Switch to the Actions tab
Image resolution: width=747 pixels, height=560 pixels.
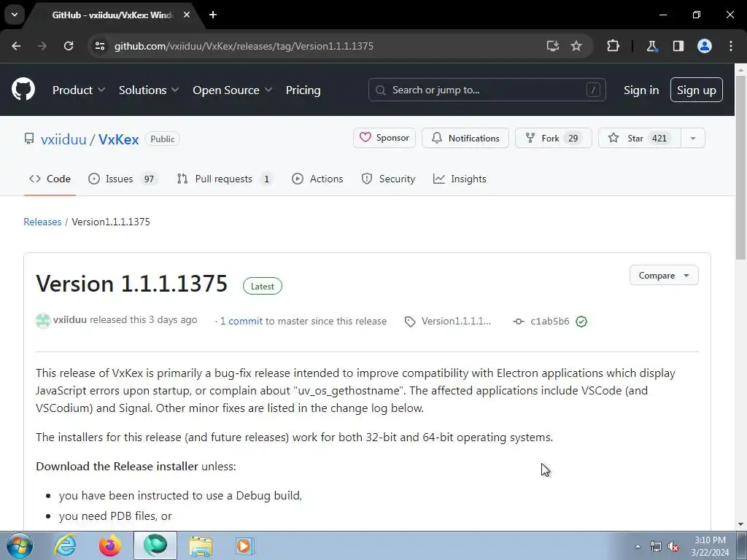click(317, 179)
